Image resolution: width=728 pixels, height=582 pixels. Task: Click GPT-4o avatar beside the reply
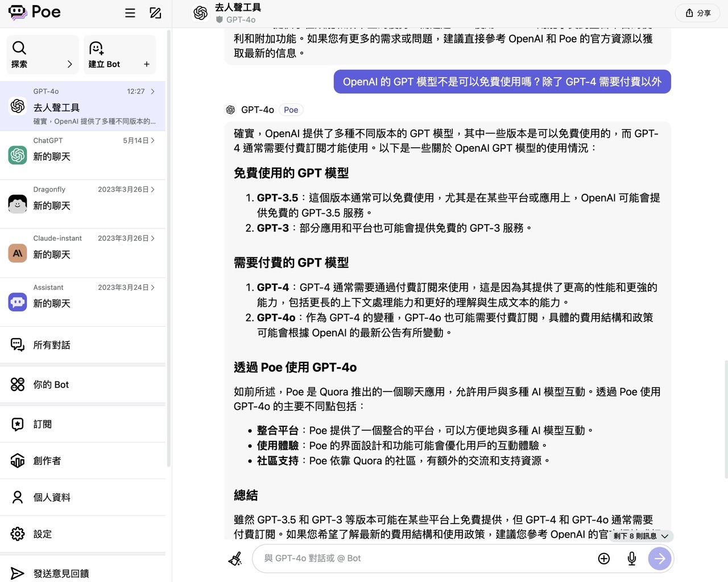coord(230,110)
